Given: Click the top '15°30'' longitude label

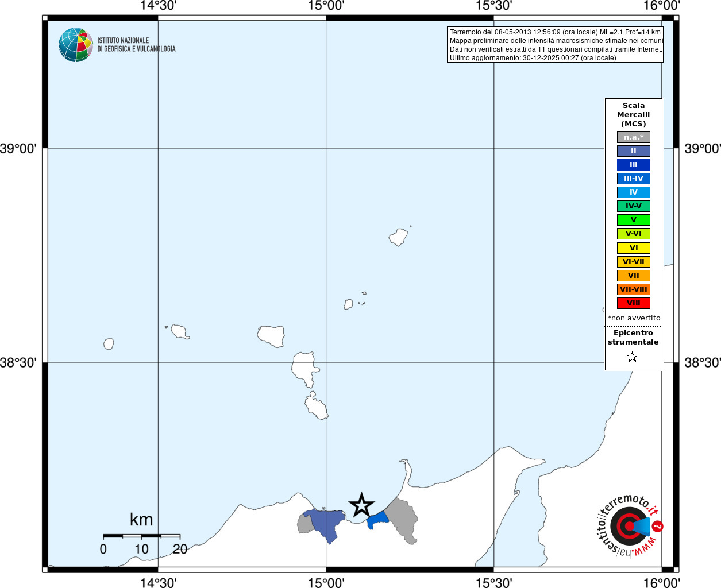Looking at the screenshot, I should [x=493, y=6].
